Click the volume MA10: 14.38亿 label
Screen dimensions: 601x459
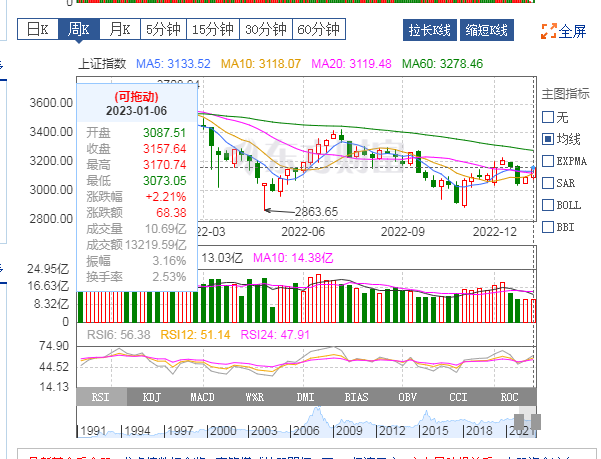point(293,258)
